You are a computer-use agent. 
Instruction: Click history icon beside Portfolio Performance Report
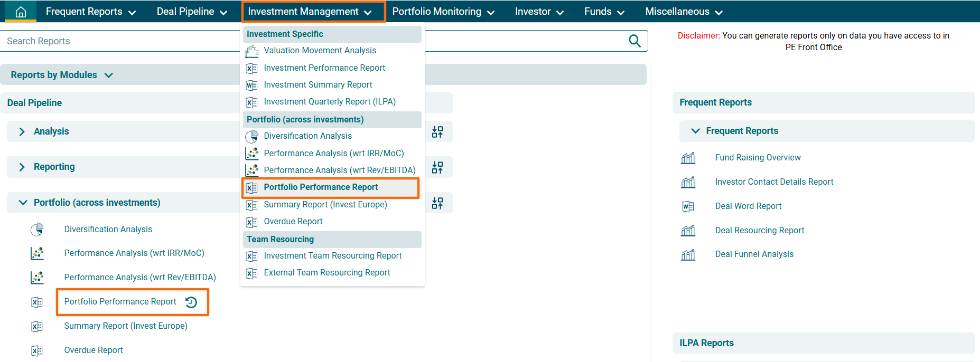click(x=191, y=302)
